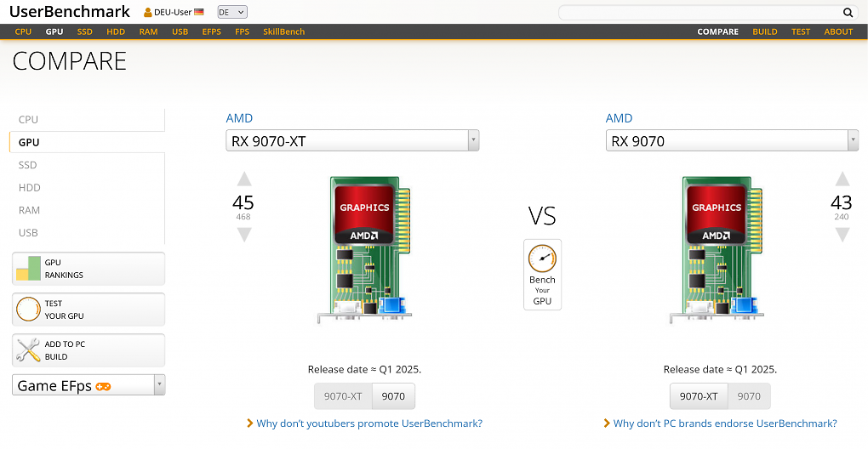Screen dimensions: 868x449
Task: Select 9070 toggle under right card
Action: (748, 396)
